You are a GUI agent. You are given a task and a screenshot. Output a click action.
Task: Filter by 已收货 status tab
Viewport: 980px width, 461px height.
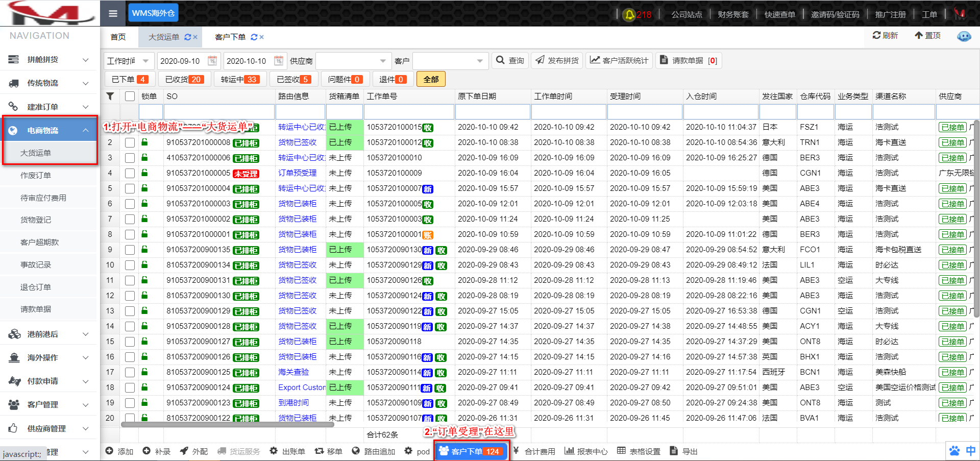click(x=184, y=79)
